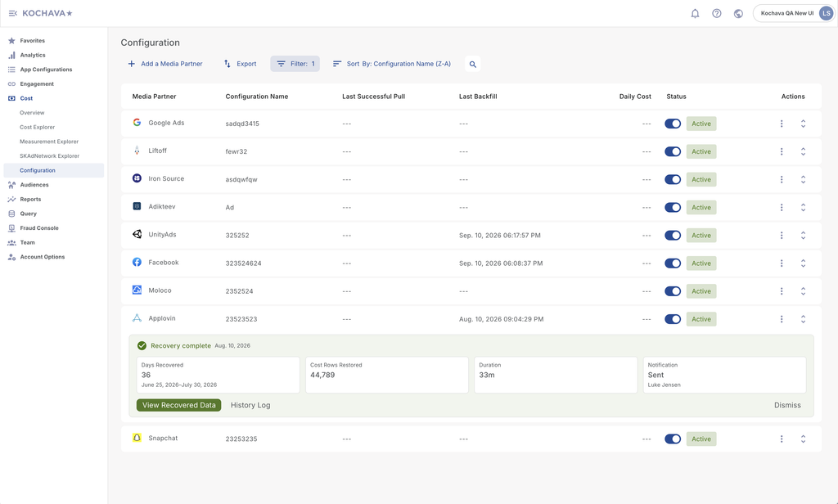Click View Recovered Data button
This screenshot has height=504, width=838.
coord(178,405)
